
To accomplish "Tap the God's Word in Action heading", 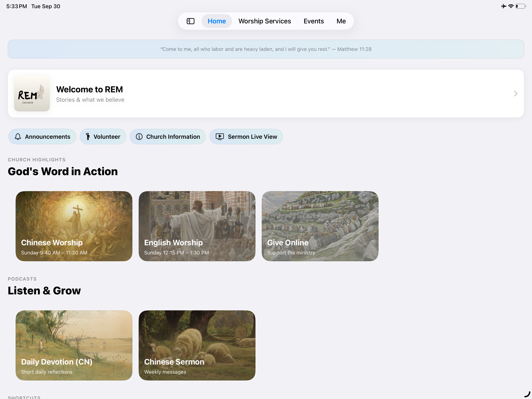I will [x=63, y=172].
